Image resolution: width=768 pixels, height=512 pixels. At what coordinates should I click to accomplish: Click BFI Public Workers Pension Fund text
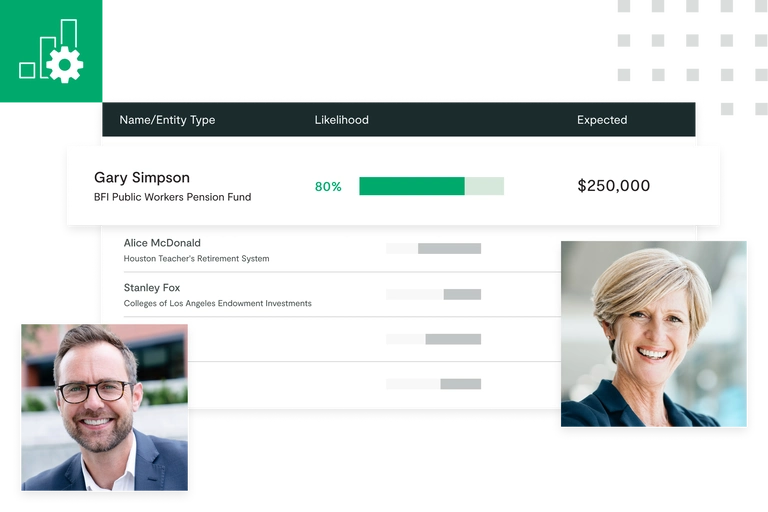tap(172, 197)
